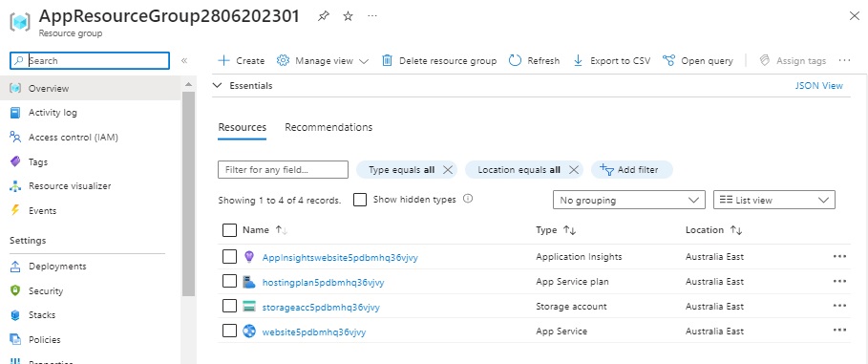
Task: Click the sidebar vertical scrollbar thumb
Action: tap(188, 194)
